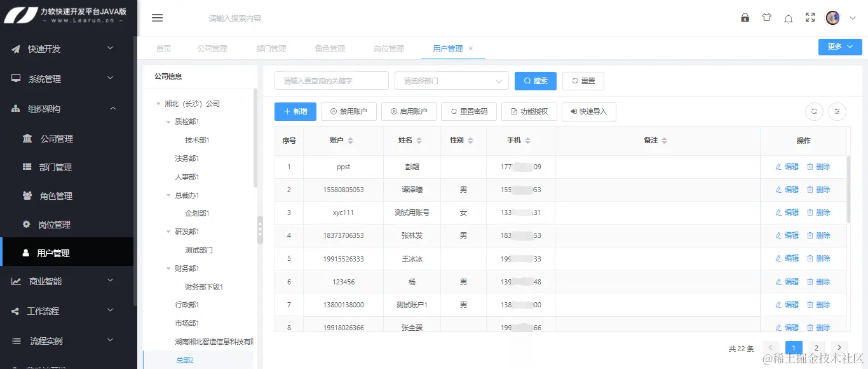This screenshot has height=369, width=868.
Task: Open the theme skin selector icon
Action: click(x=766, y=17)
